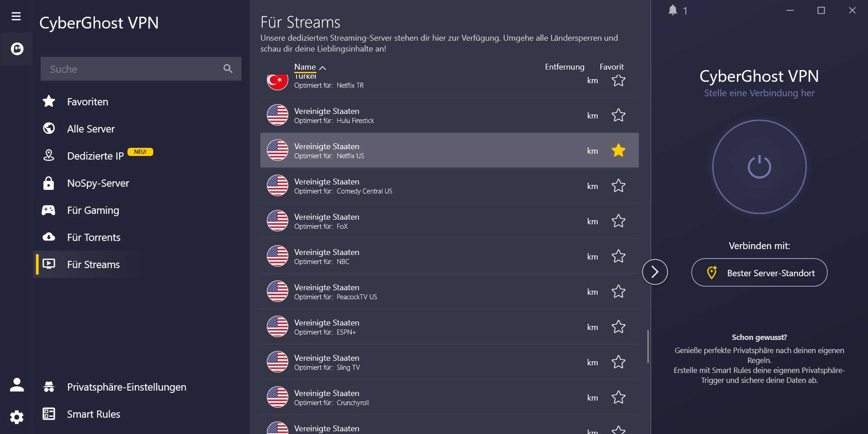Select the Alle Server globe icon

pyautogui.click(x=50, y=128)
